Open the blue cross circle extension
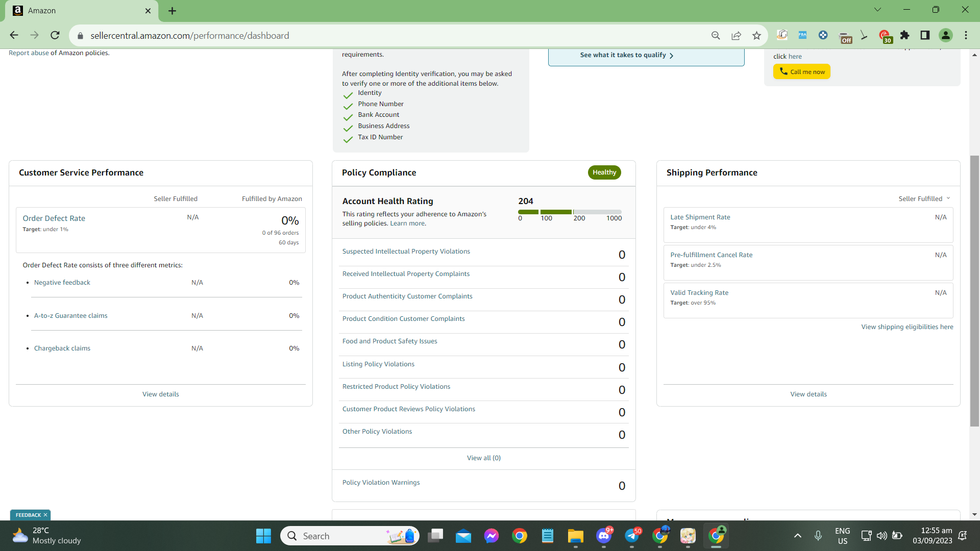The height and width of the screenshot is (551, 980). pyautogui.click(x=823, y=35)
